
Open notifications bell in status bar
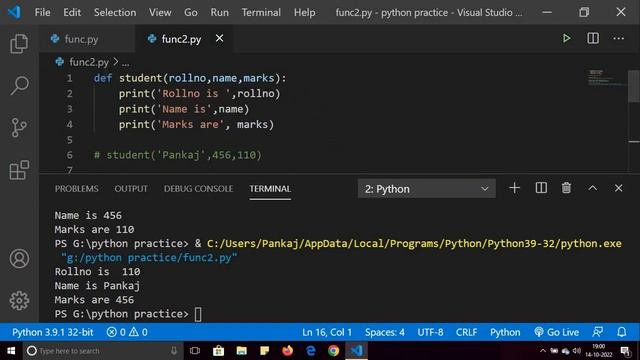pyautogui.click(x=622, y=332)
